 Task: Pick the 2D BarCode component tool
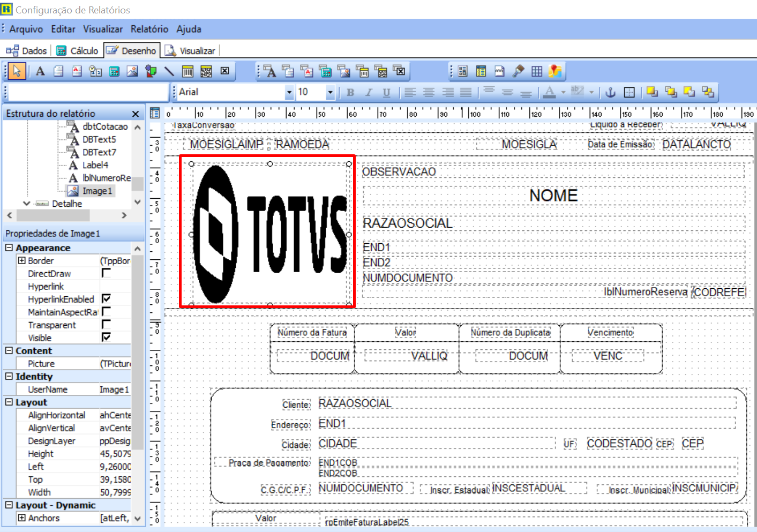(x=206, y=71)
